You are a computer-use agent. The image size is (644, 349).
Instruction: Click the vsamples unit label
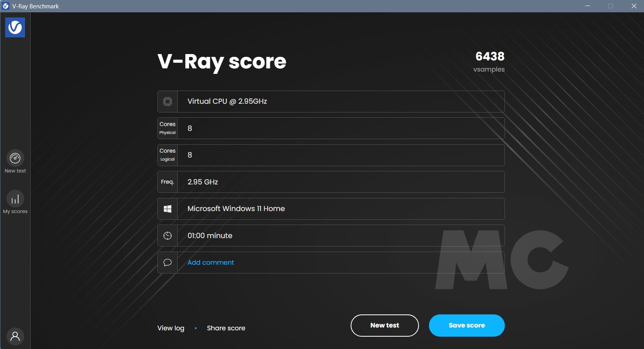tap(489, 69)
